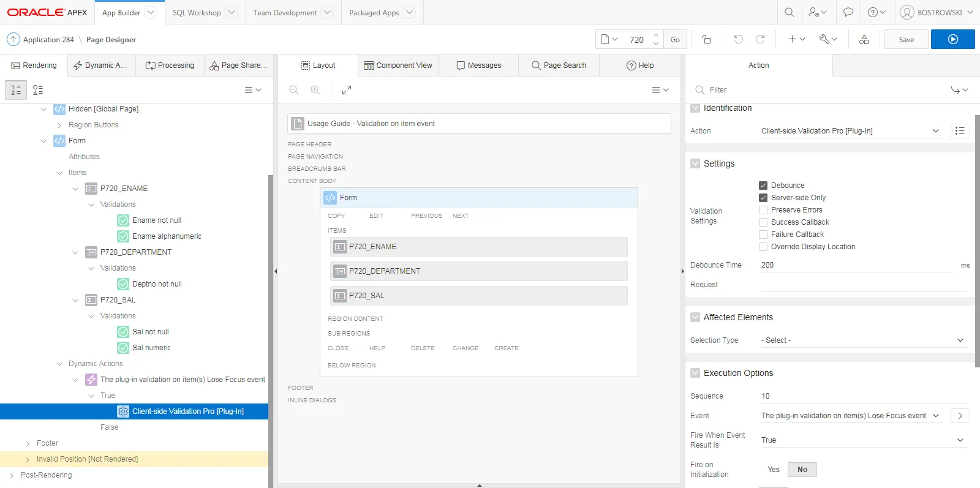Switch to the Component View tab

[398, 66]
